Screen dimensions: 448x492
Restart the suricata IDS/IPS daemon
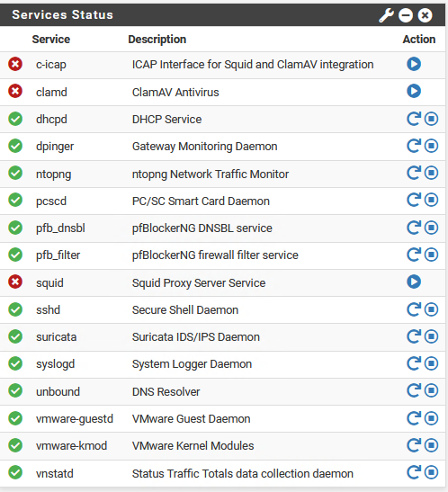[414, 336]
